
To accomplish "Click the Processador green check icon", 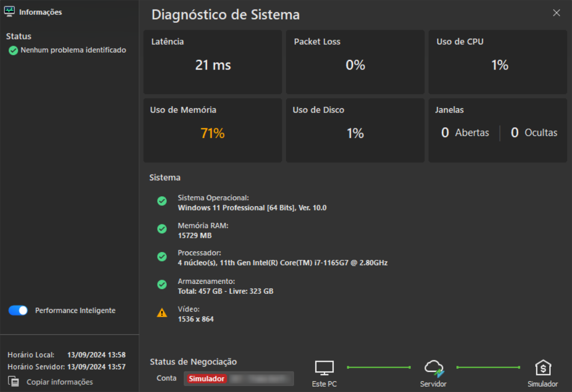I will point(162,257).
